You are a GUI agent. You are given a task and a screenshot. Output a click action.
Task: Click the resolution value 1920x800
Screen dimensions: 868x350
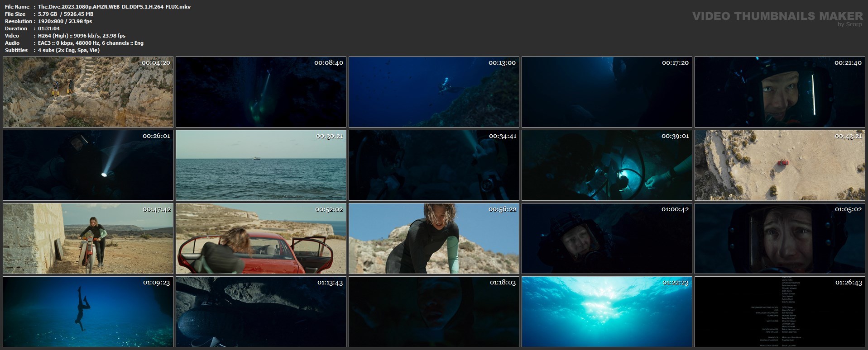coord(65,21)
